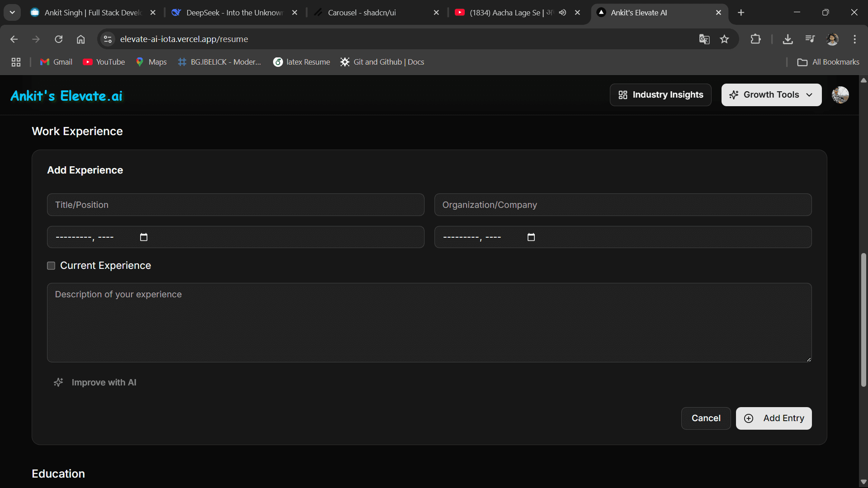The image size is (868, 488).
Task: Close the YouTube music tab
Action: [x=577, y=13]
